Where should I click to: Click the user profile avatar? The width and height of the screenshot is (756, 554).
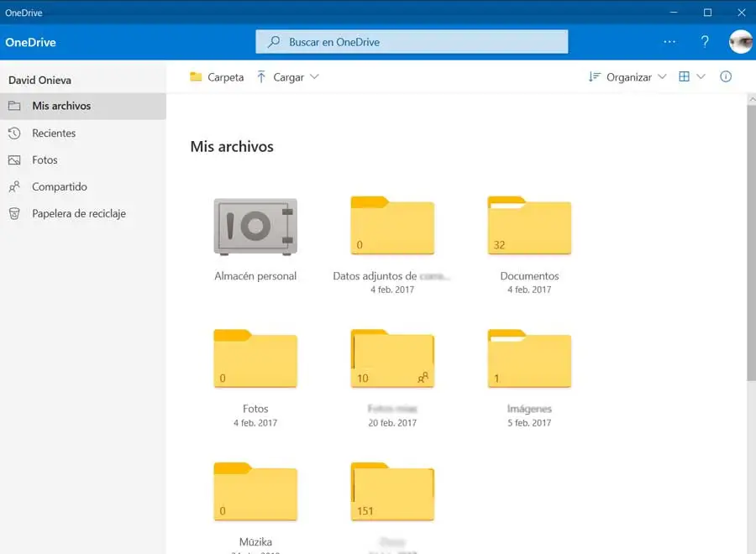point(740,42)
